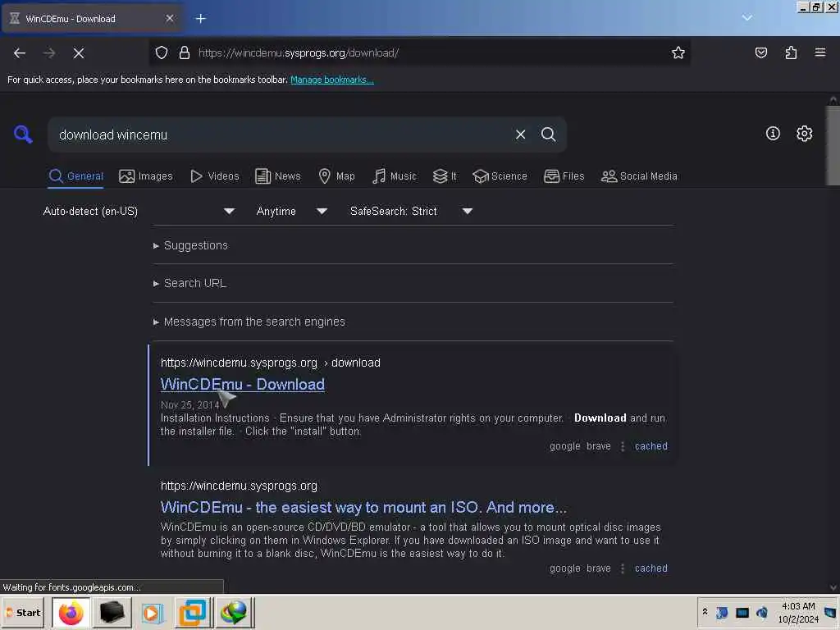Viewport: 840px width, 630px height.
Task: Open a new browser tab
Action: coord(201,19)
